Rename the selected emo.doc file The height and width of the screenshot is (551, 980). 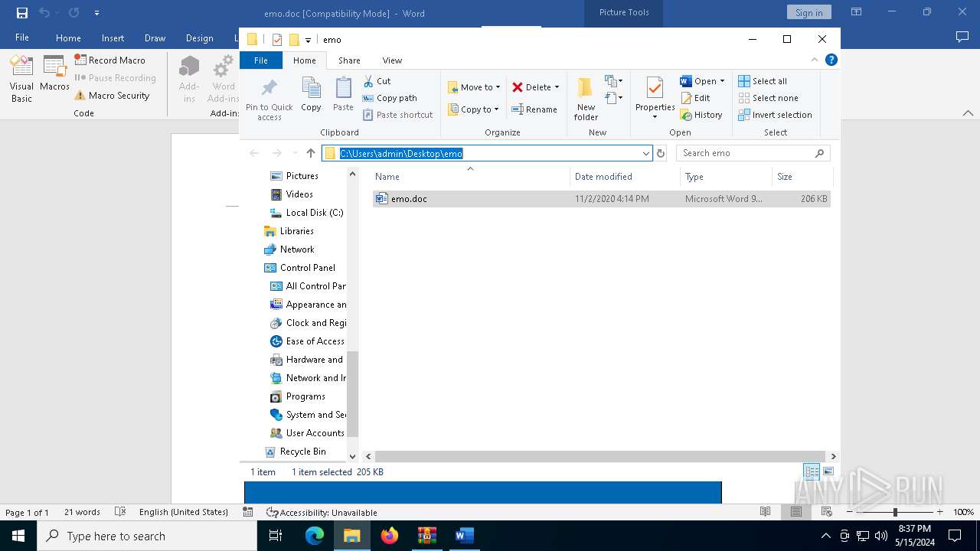coord(534,109)
